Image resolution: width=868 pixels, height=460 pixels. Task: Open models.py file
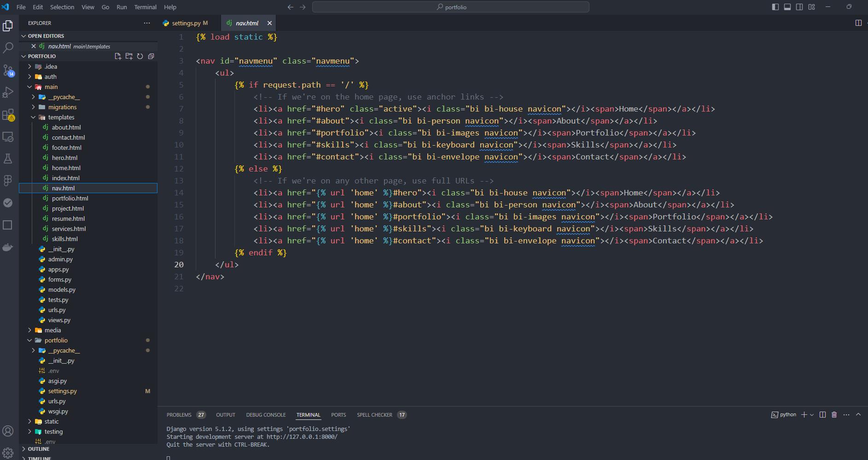pos(62,289)
